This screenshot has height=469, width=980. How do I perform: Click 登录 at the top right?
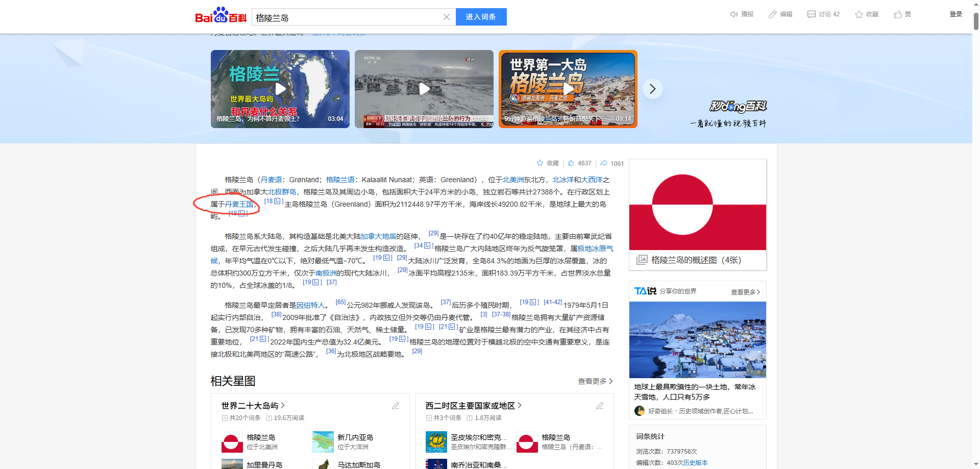point(955,14)
